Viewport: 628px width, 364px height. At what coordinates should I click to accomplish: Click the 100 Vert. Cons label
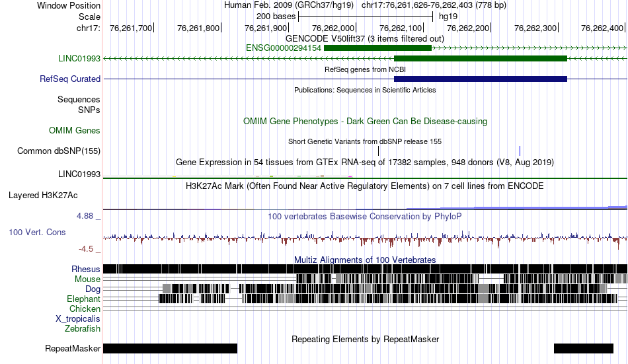click(x=37, y=233)
